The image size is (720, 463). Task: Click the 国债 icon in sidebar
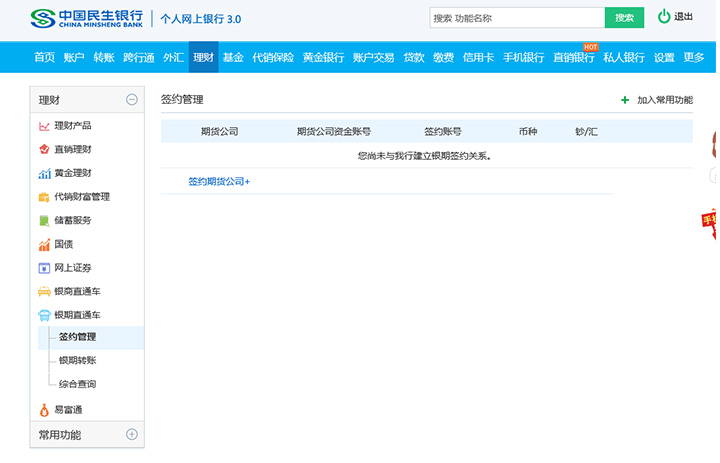pyautogui.click(x=44, y=245)
